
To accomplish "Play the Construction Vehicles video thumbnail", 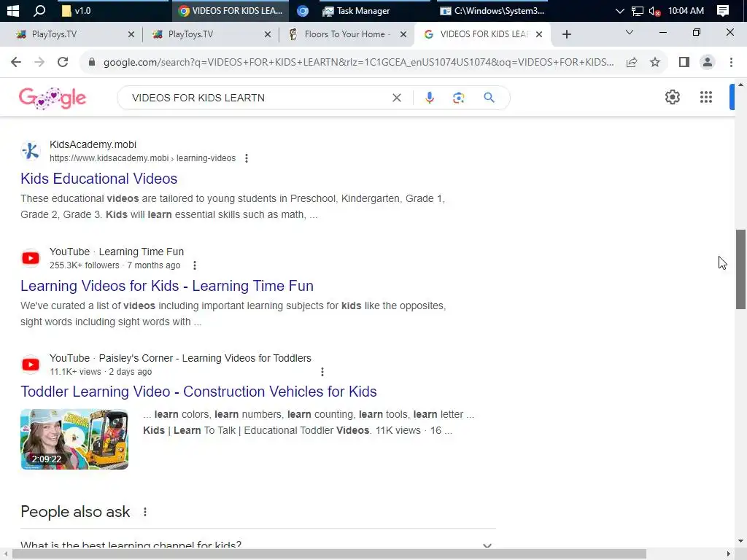I will (74, 439).
